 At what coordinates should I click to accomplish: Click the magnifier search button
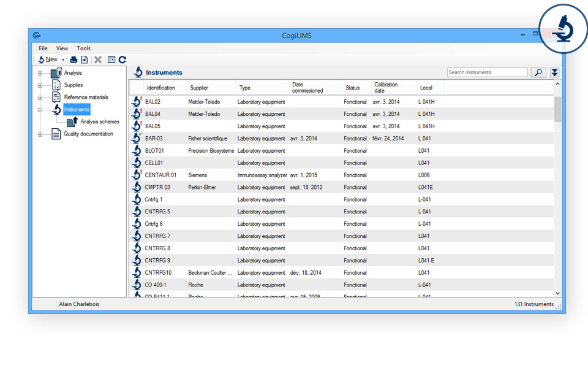(x=538, y=72)
